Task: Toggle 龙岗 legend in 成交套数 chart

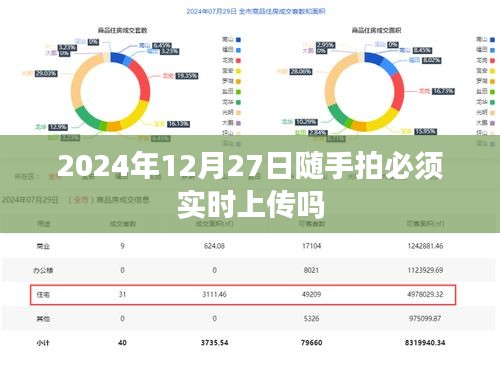Action: [231, 60]
